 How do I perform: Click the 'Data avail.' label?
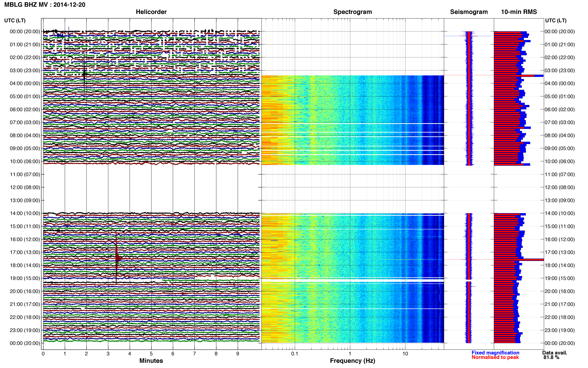point(555,353)
